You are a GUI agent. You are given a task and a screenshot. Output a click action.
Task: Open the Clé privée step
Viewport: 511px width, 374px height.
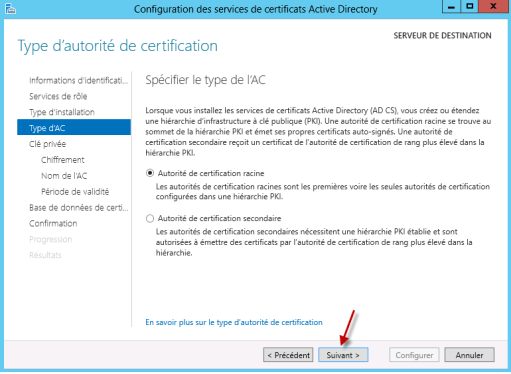47,144
